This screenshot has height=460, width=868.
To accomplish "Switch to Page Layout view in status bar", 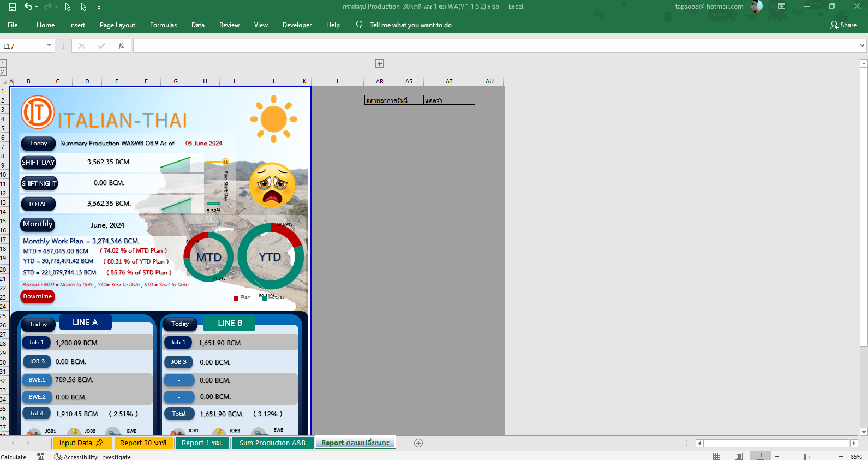I will (x=739, y=457).
